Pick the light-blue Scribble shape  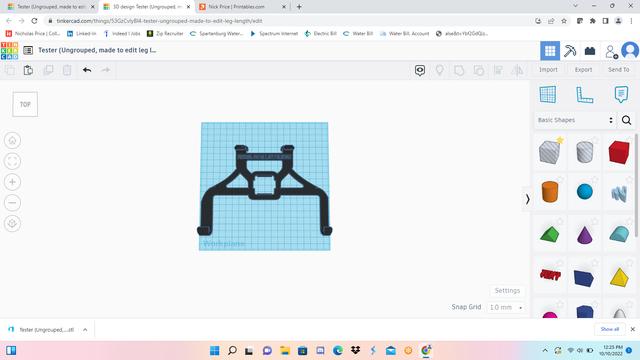[619, 193]
